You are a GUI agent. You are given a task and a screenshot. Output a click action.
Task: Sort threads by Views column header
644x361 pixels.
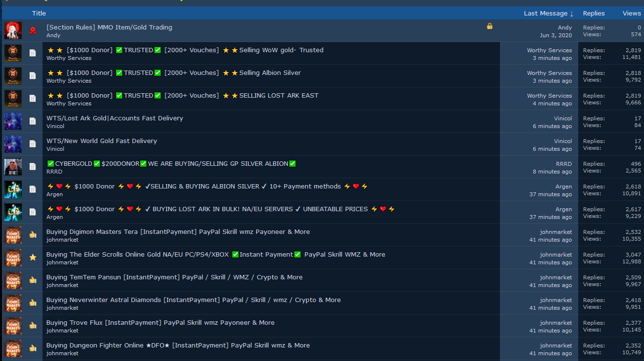click(x=631, y=13)
